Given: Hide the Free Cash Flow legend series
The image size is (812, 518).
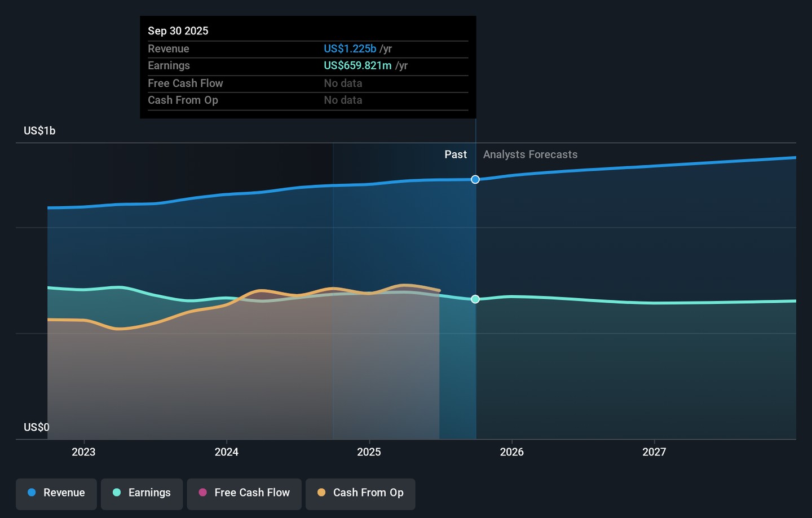Looking at the screenshot, I should point(244,493).
